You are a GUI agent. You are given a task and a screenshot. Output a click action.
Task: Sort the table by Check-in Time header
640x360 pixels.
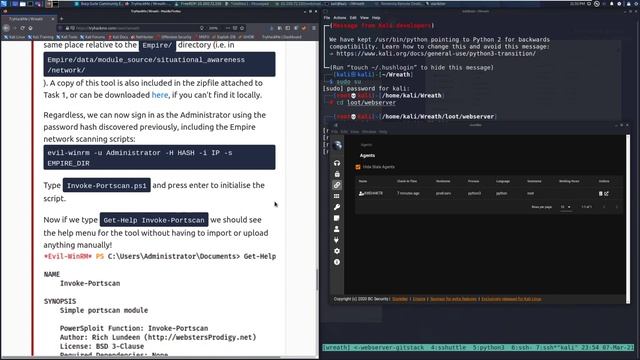pos(407,181)
